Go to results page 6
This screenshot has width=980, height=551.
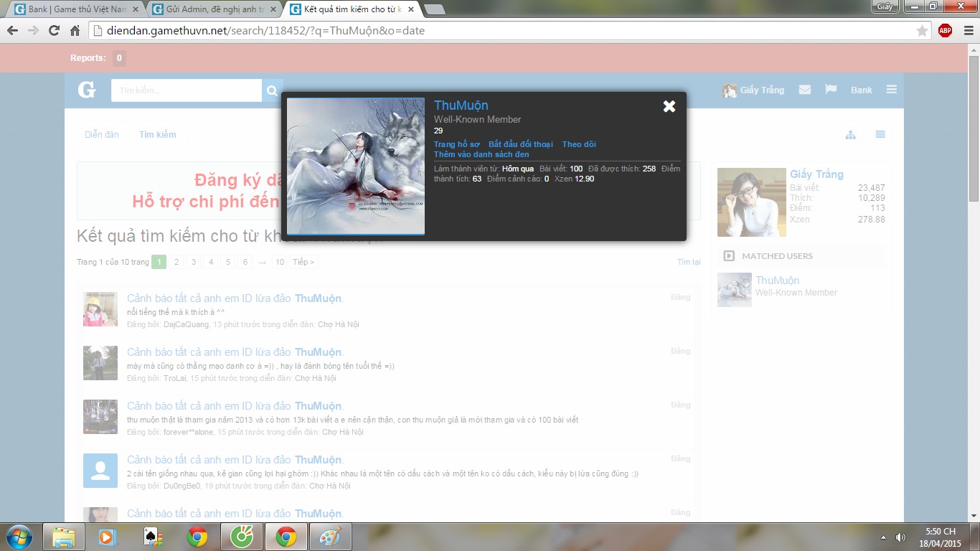245,262
